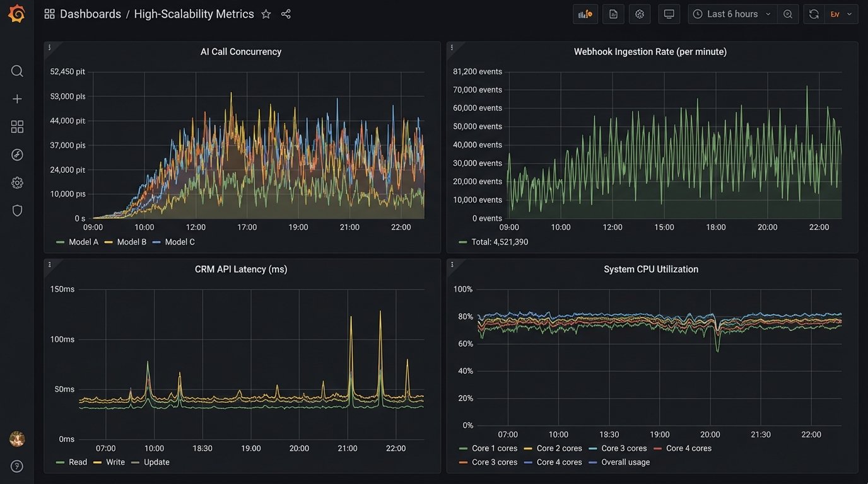This screenshot has height=484, width=868.
Task: Toggle Model A series in legend
Action: click(x=83, y=242)
